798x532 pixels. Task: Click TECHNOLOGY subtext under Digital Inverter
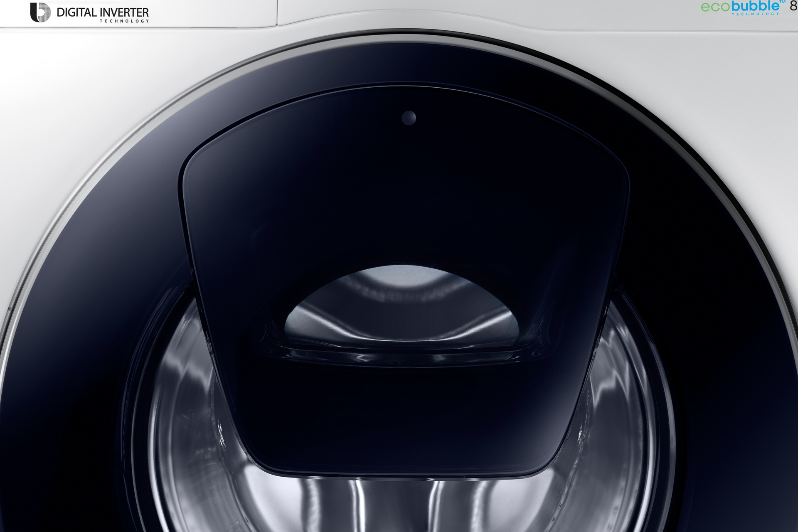click(124, 21)
